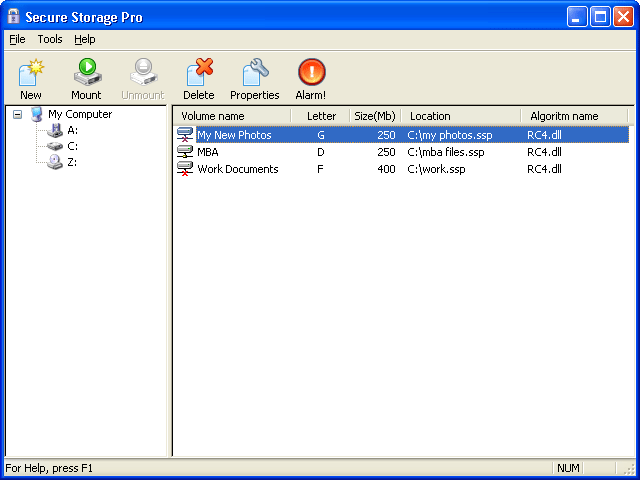The width and height of the screenshot is (640, 480).
Task: Sort by Algoritm name column header
Action: (x=574, y=116)
